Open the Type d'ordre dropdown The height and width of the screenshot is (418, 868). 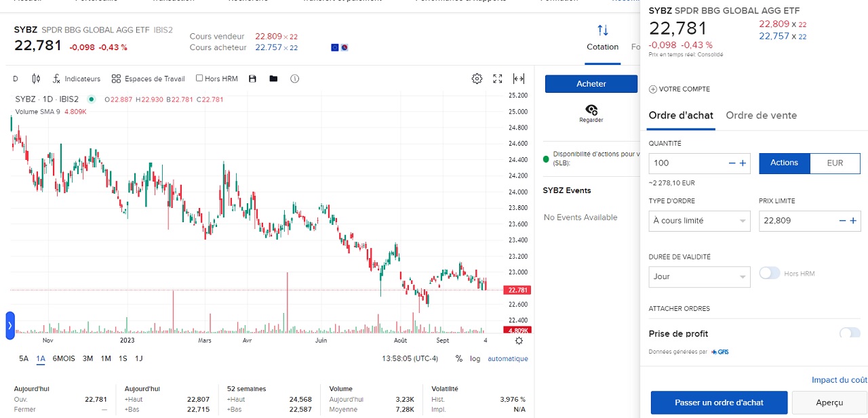pos(699,221)
